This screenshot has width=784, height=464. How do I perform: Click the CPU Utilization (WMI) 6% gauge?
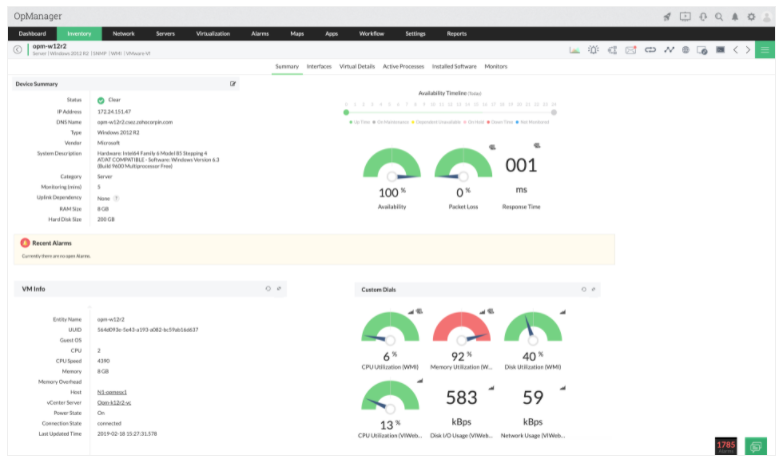point(390,328)
